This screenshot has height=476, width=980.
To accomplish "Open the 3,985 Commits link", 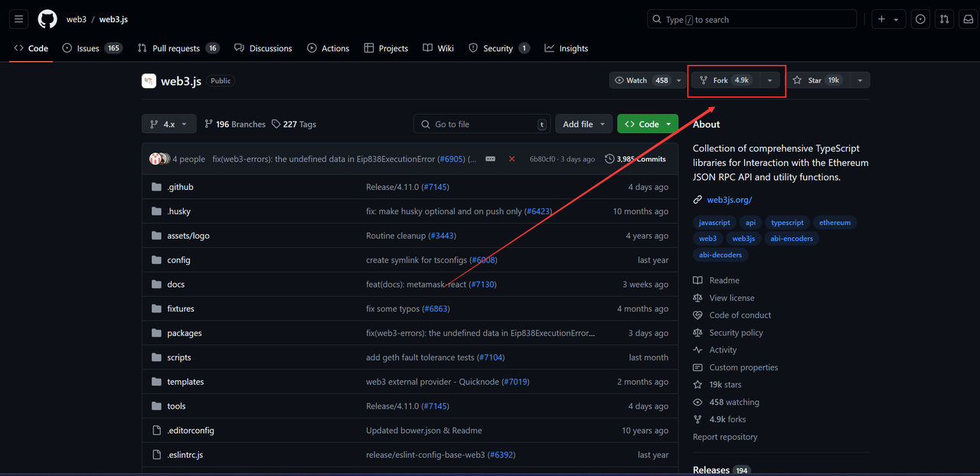I will coord(635,159).
